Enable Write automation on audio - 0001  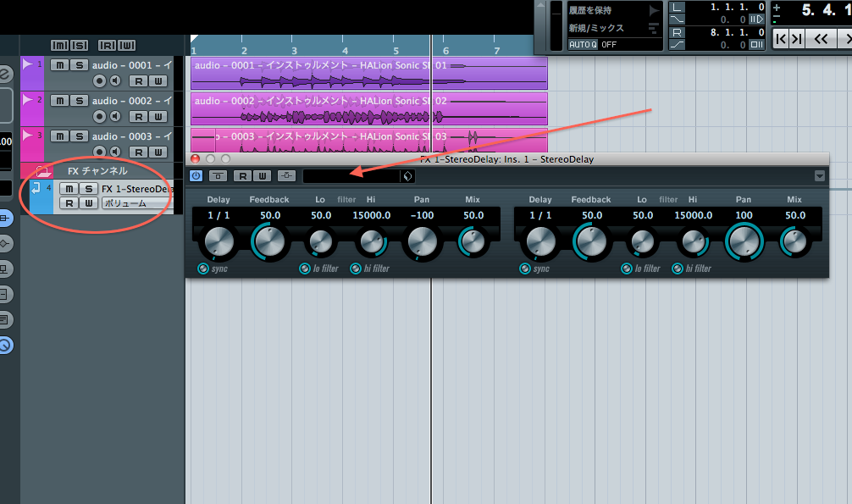click(x=158, y=81)
